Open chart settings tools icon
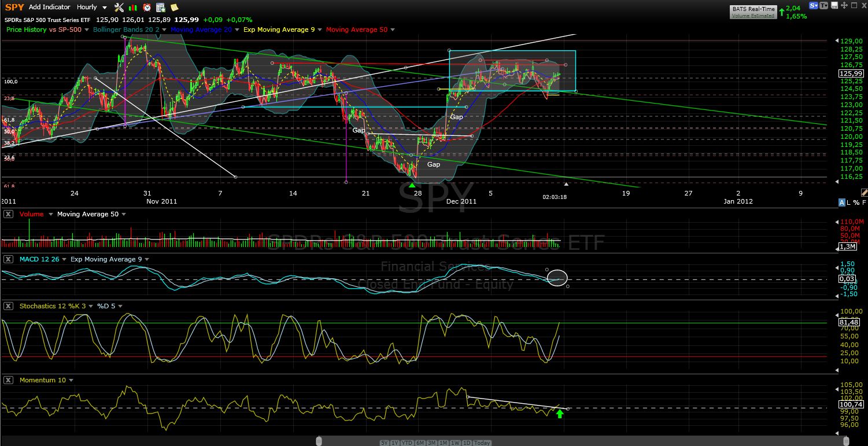The width and height of the screenshot is (868, 446). pyautogui.click(x=119, y=8)
